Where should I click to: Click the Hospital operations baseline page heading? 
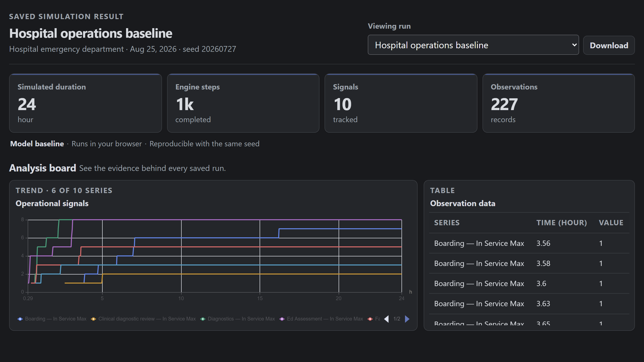(x=91, y=33)
